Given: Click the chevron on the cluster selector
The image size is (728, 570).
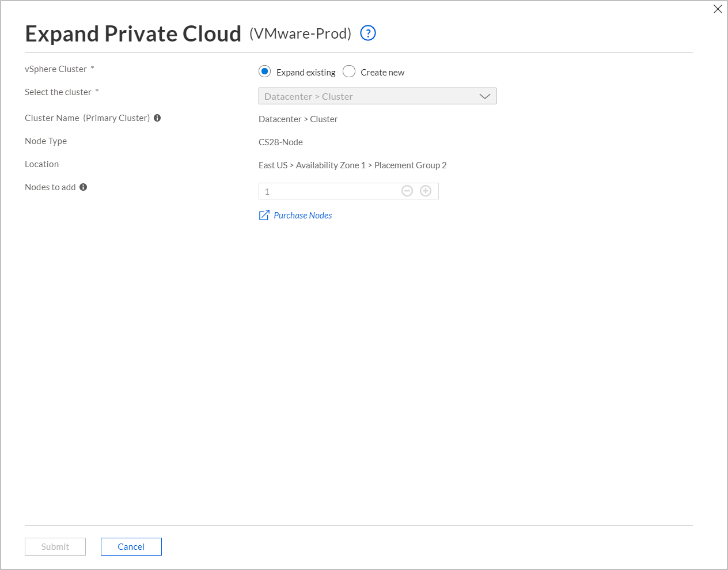Looking at the screenshot, I should tap(484, 96).
